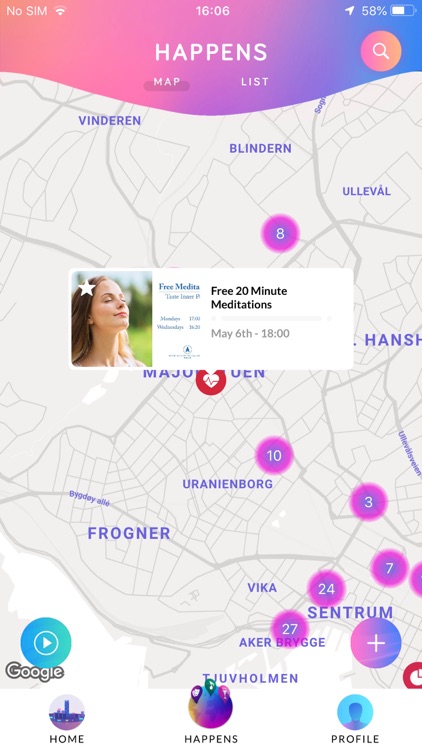This screenshot has width=422, height=750.
Task: Open the Profile tab icon
Action: (355, 712)
